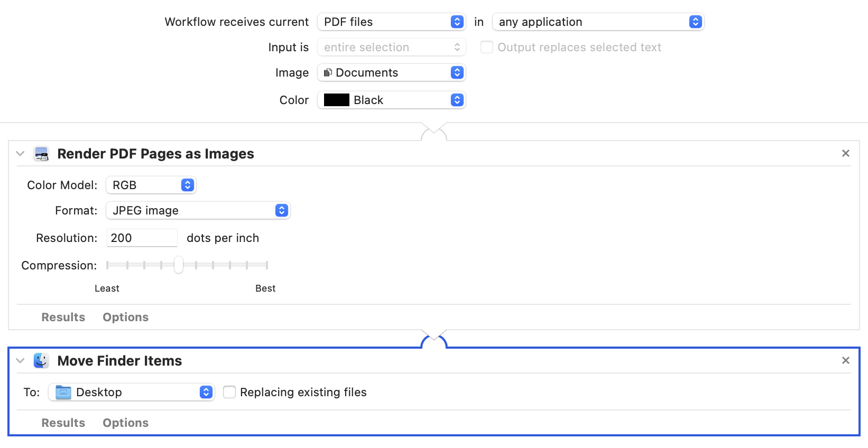Image resolution: width=868 pixels, height=448 pixels.
Task: Open the Format JPEG image dropdown
Action: point(198,210)
